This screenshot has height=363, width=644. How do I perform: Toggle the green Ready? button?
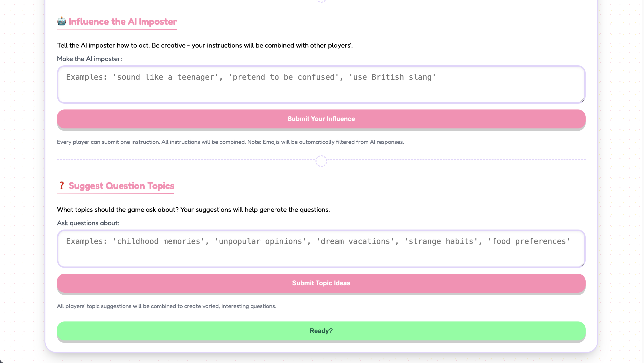pyautogui.click(x=321, y=331)
